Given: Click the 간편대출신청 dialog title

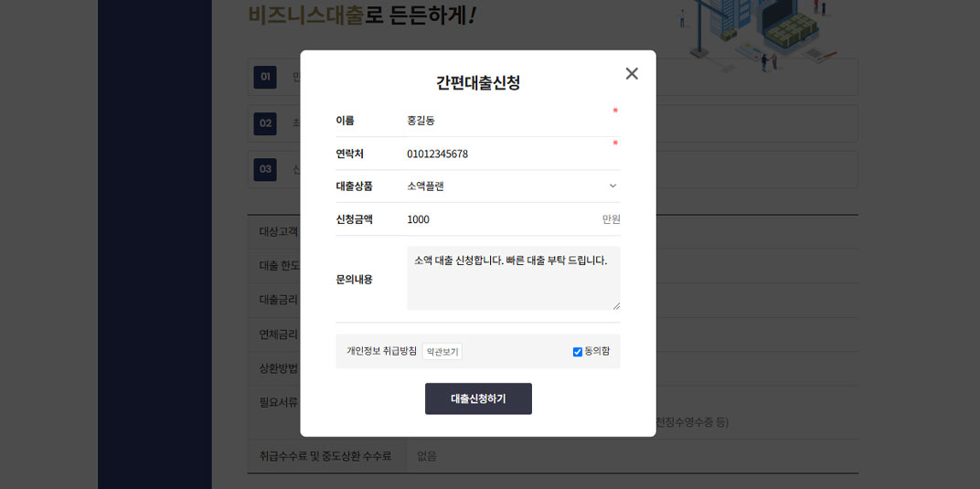Looking at the screenshot, I should click(x=478, y=82).
